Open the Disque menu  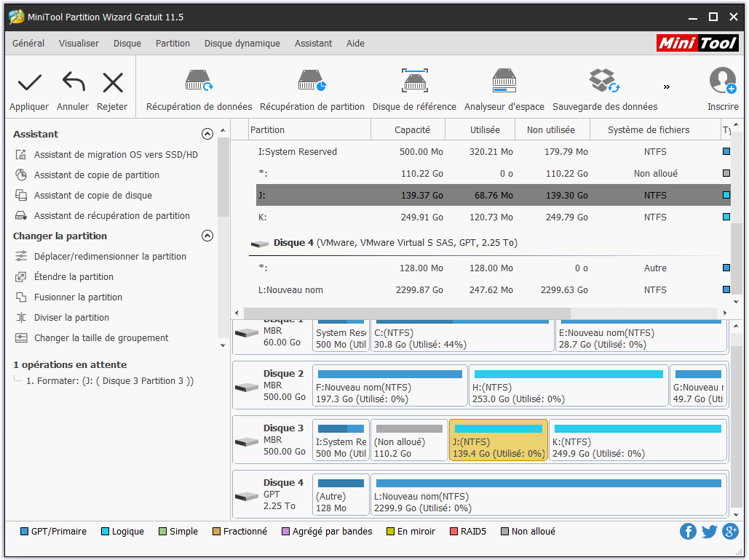coord(127,44)
